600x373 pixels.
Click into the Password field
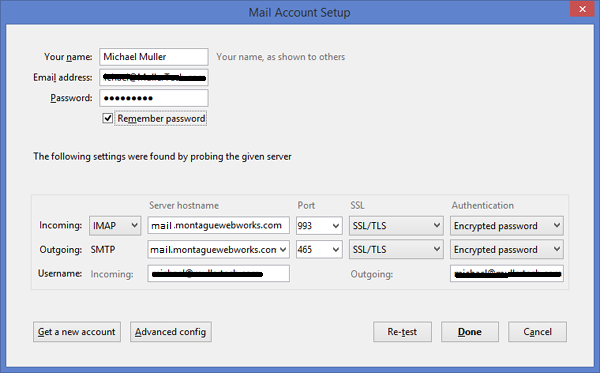coord(154,98)
